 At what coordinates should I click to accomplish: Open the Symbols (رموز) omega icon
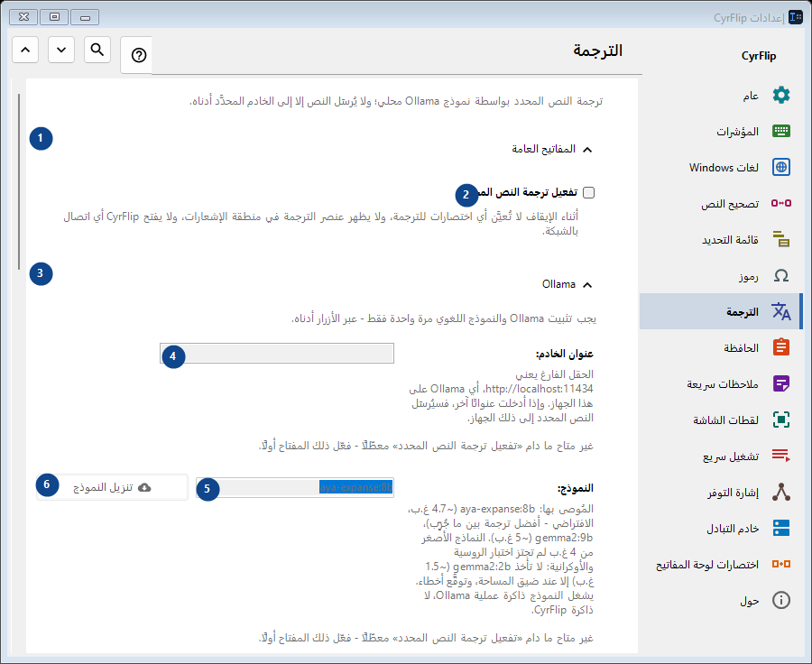[x=781, y=275]
